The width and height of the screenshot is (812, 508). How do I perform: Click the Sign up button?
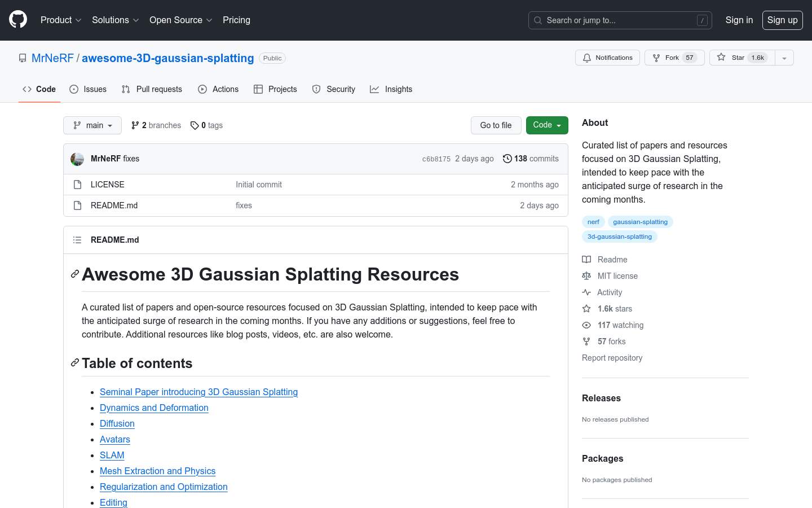click(x=782, y=20)
